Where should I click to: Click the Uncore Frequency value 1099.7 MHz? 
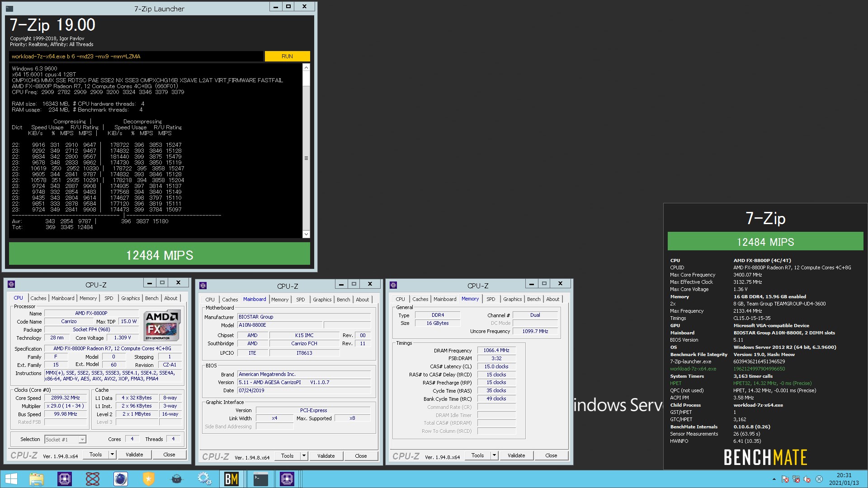[535, 331]
